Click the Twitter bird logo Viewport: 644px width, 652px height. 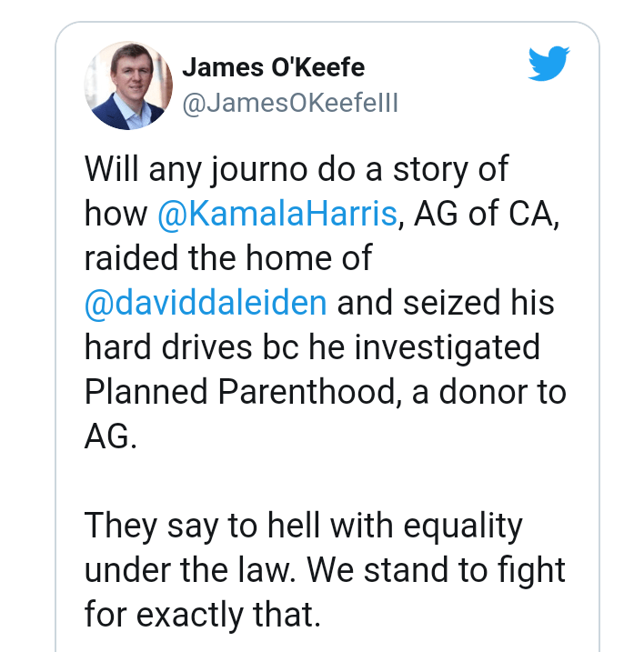pos(549,65)
